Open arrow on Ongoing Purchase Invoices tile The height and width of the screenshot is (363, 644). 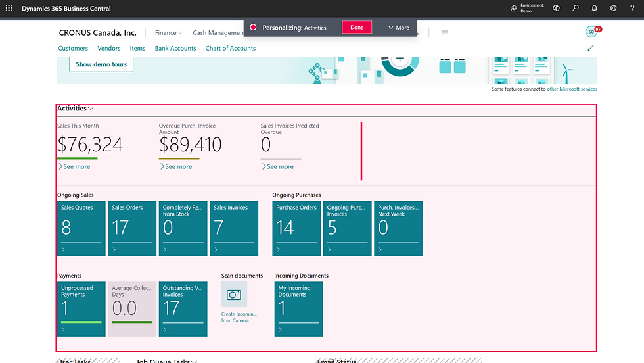tap(329, 249)
